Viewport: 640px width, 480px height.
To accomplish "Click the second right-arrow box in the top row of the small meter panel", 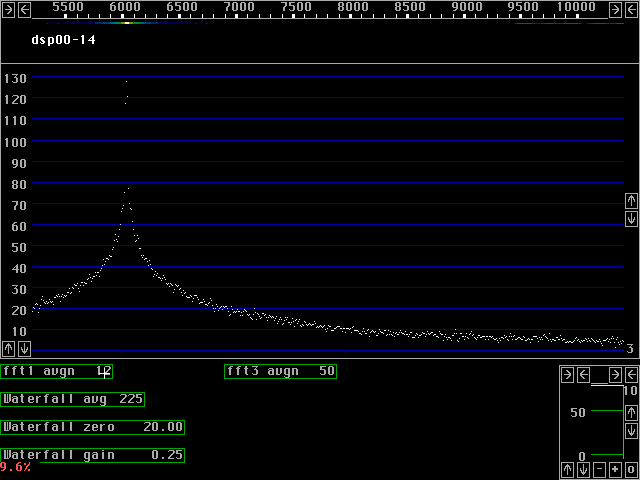I will 615,374.
